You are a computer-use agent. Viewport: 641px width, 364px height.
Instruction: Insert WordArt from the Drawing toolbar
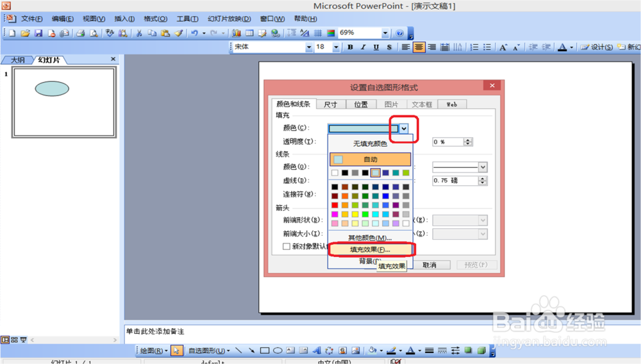[317, 351]
